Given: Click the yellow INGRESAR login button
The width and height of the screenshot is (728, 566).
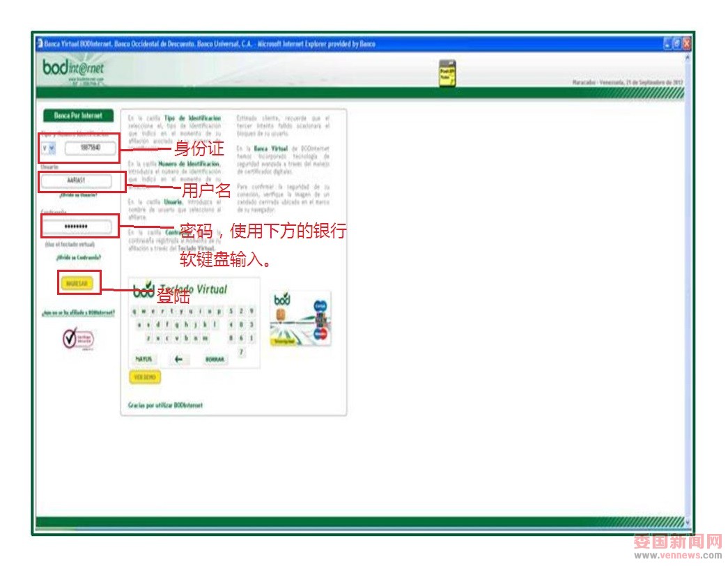Looking at the screenshot, I should pos(77,284).
